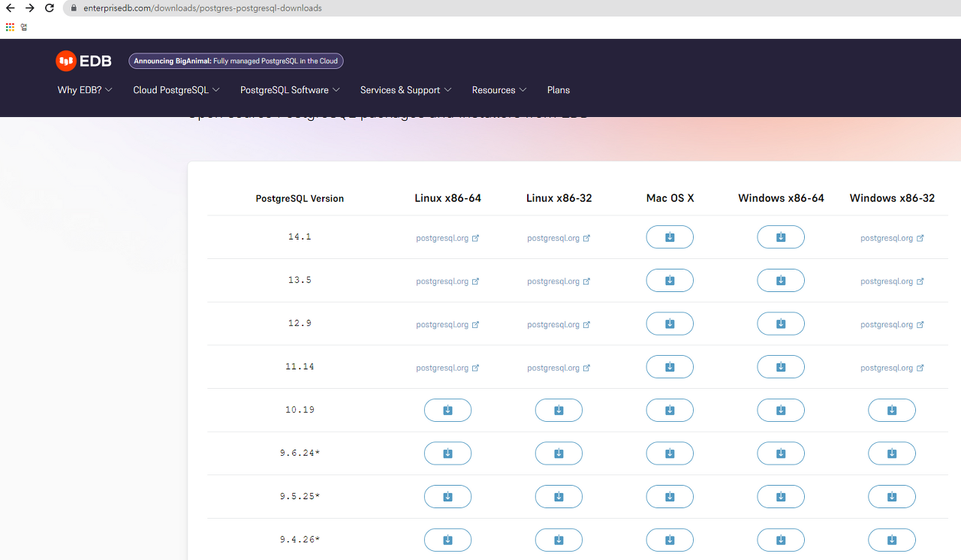The width and height of the screenshot is (961, 560).
Task: Download PostgreSQL 9.5.25 for Windows x86-32
Action: pyautogui.click(x=892, y=497)
